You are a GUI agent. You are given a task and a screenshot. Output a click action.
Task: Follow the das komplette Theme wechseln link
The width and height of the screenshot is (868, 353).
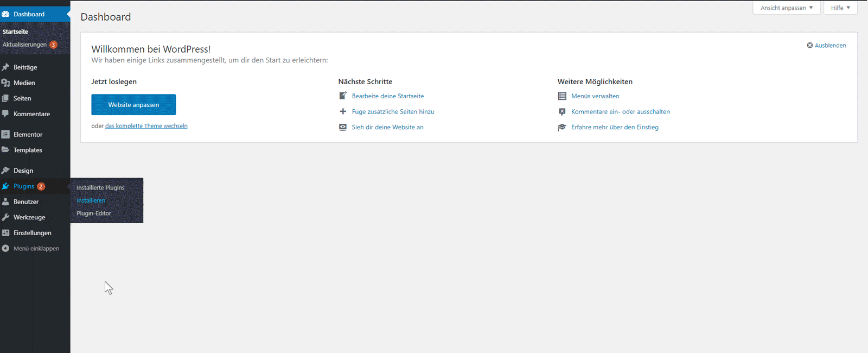tap(146, 126)
